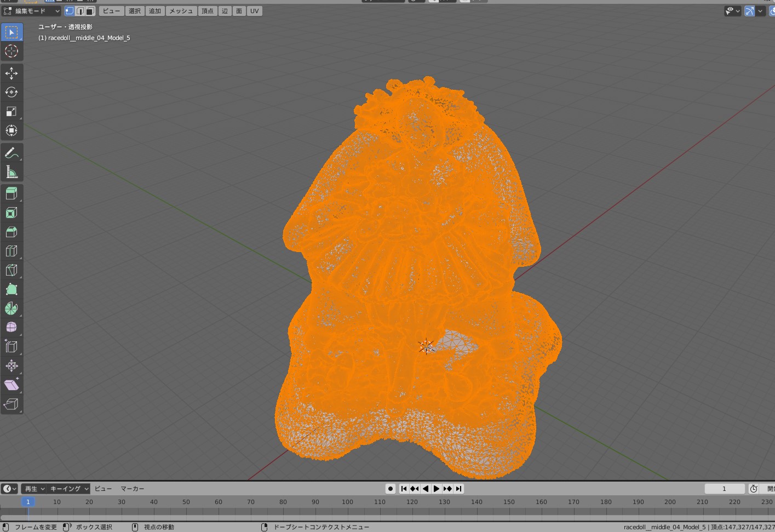
Task: Jump to the last frame endpoint
Action: 459,489
